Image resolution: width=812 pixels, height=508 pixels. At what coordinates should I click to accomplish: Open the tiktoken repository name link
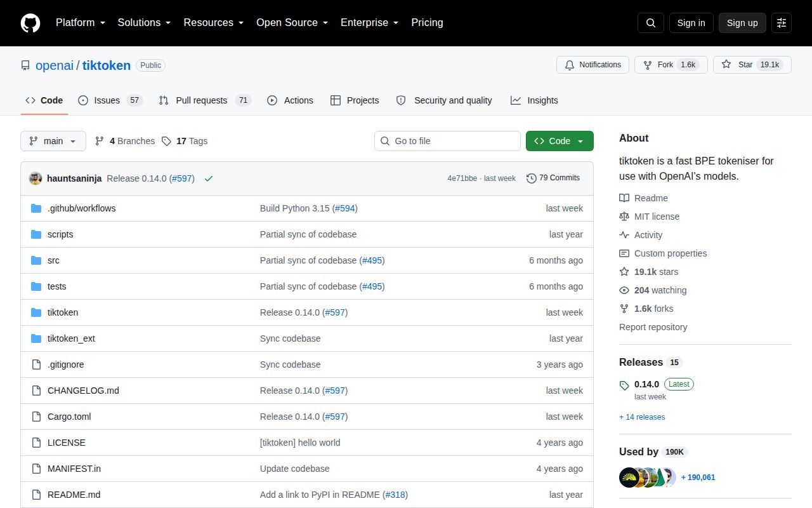tap(107, 65)
